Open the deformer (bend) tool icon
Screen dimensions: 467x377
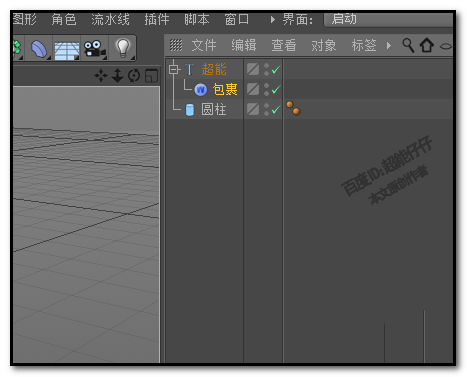[x=39, y=49]
